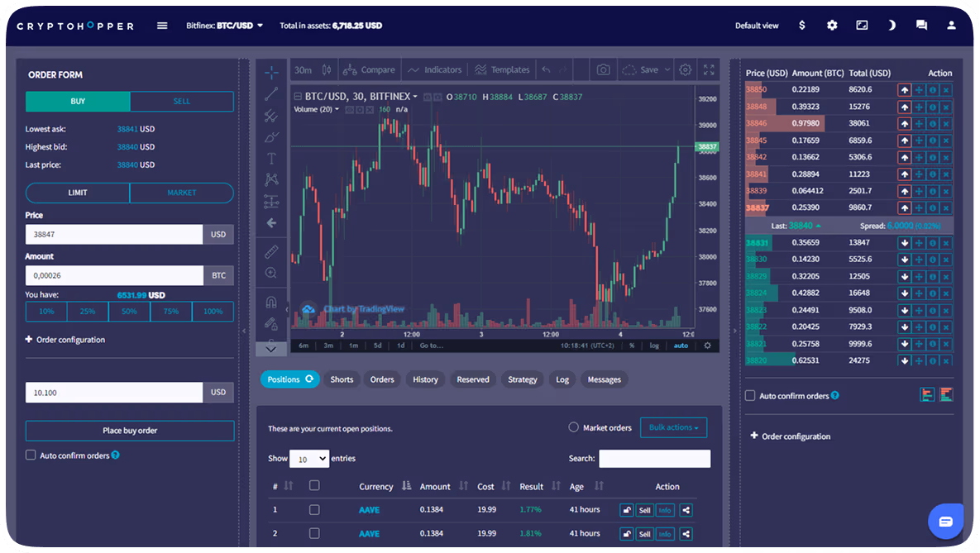Switch order type to MARKET
Image resolution: width=980 pixels, height=553 pixels.
[x=182, y=193]
